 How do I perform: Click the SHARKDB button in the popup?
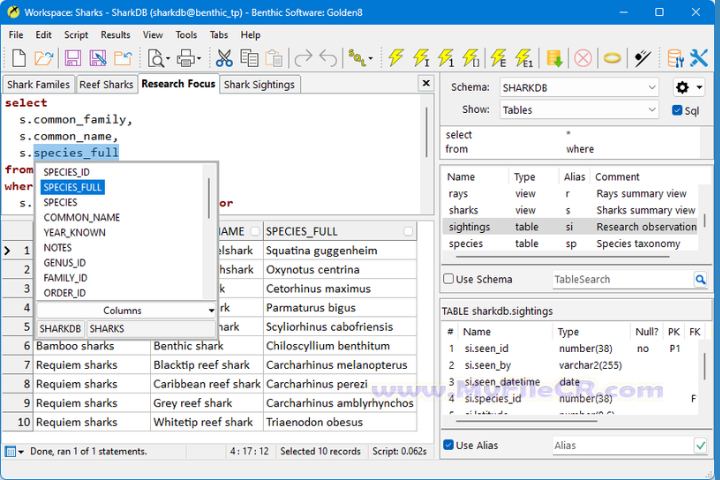[x=60, y=329]
